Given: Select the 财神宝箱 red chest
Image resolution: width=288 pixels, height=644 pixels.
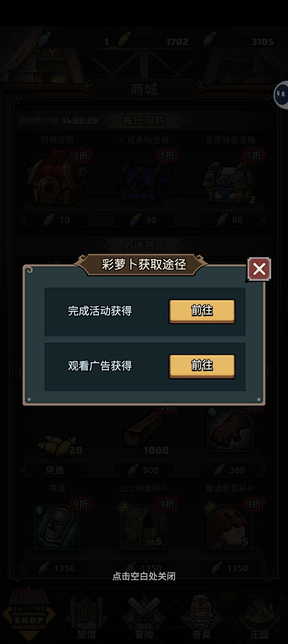Looking at the screenshot, I should point(58,177).
